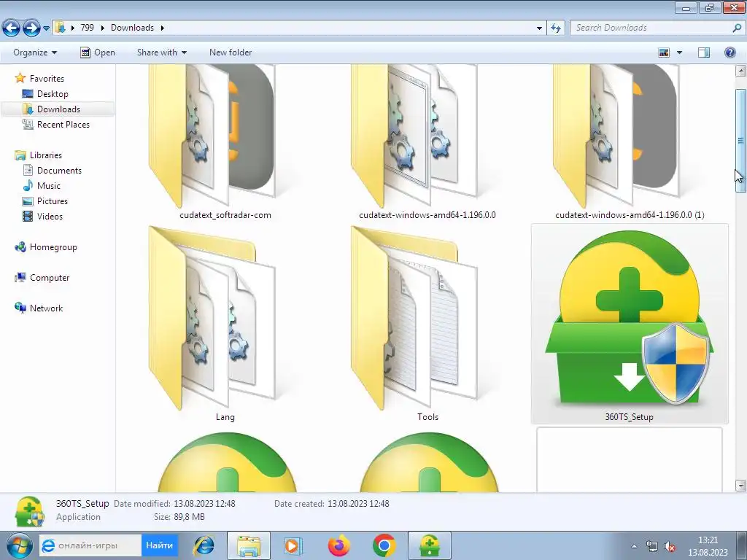Switch to Windows Explorer in taskbar
The image size is (747, 560).
249,545
